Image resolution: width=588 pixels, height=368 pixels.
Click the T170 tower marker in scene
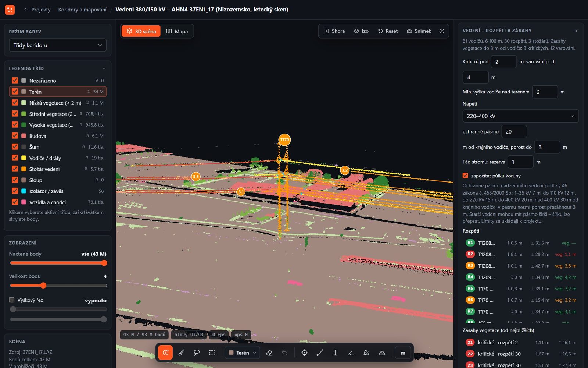tap(284, 140)
